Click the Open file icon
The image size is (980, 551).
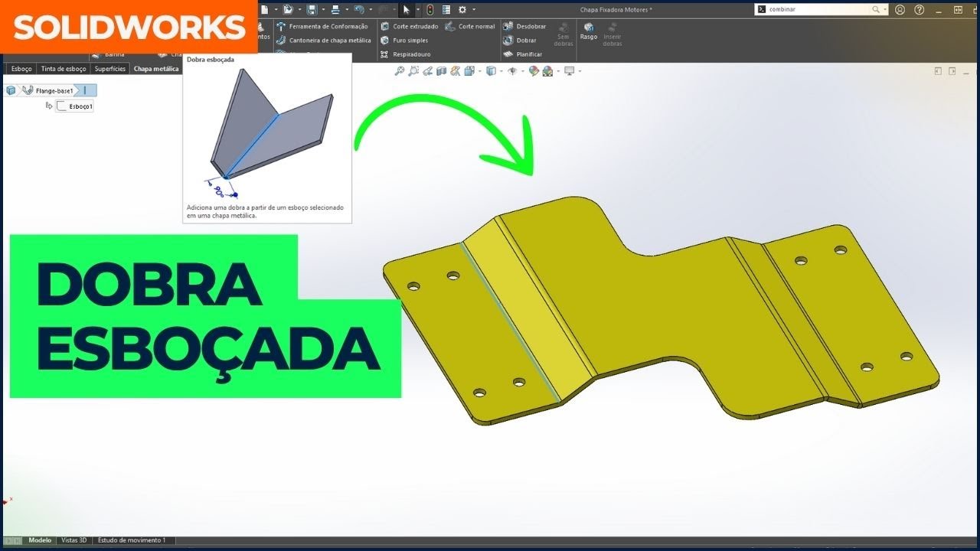[x=288, y=9]
